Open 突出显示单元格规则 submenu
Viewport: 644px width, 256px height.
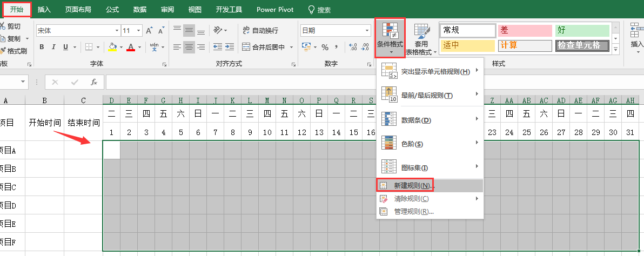[x=430, y=71]
